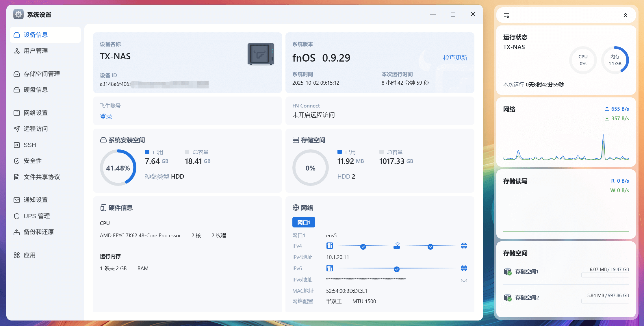Click the 检查更新 link
This screenshot has height=326, width=644.
(455, 58)
